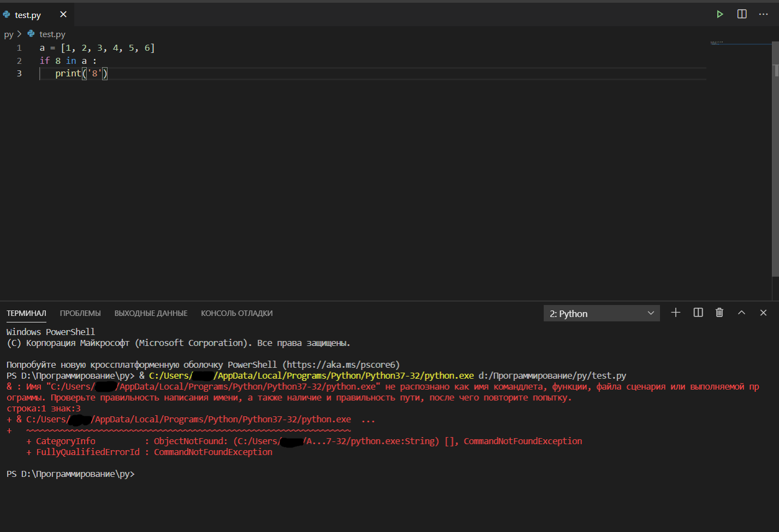The height and width of the screenshot is (532, 779).
Task: Click the d:/Программирование/py/test.py path in terminal
Action: [552, 375]
